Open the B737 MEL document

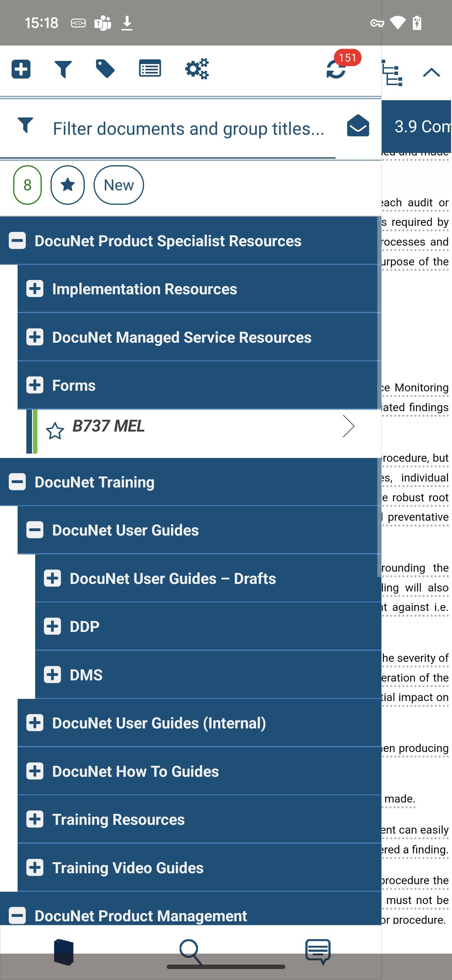pos(108,426)
